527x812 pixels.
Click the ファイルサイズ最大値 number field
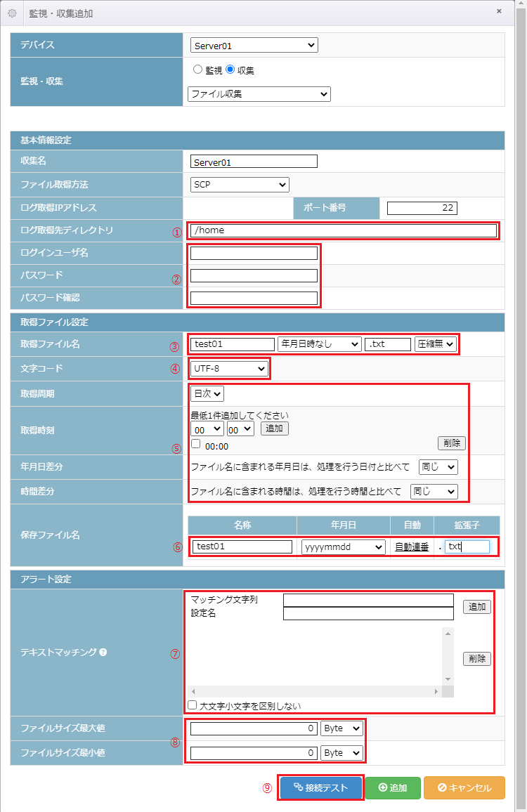tap(254, 728)
